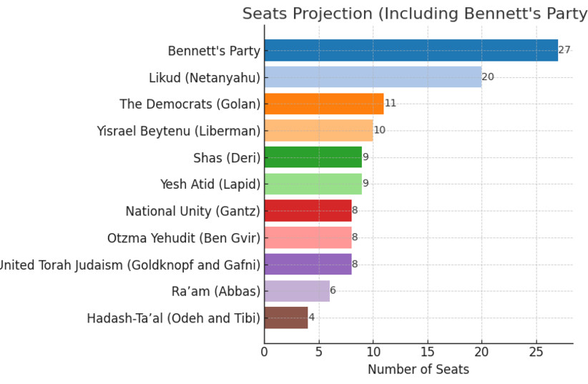Click the chart title Seats Projection

(x=415, y=14)
